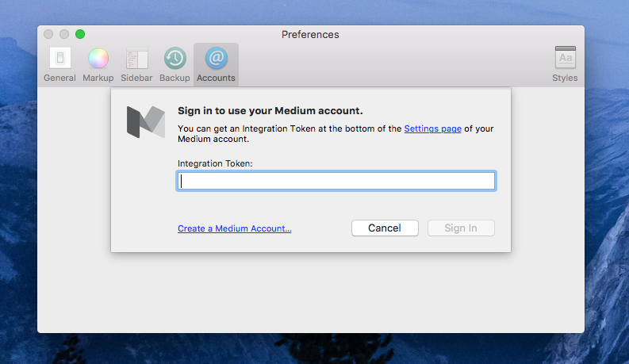Click the Preferences window title

pyautogui.click(x=310, y=34)
